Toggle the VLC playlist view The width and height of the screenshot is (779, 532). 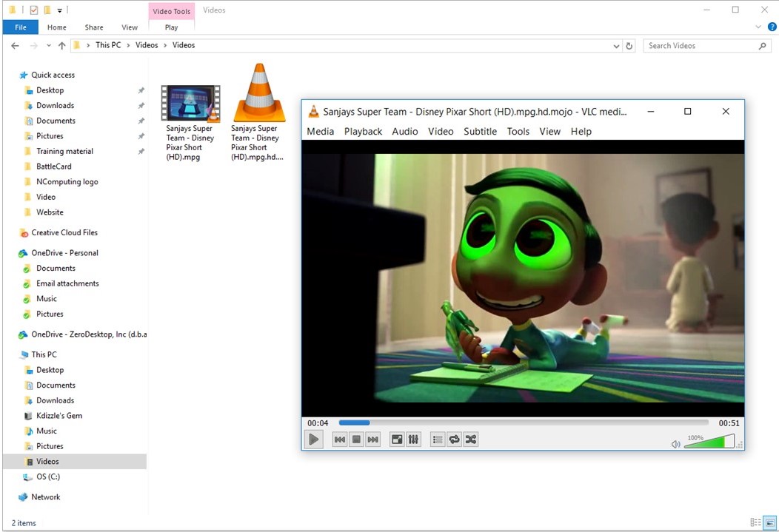(x=438, y=440)
